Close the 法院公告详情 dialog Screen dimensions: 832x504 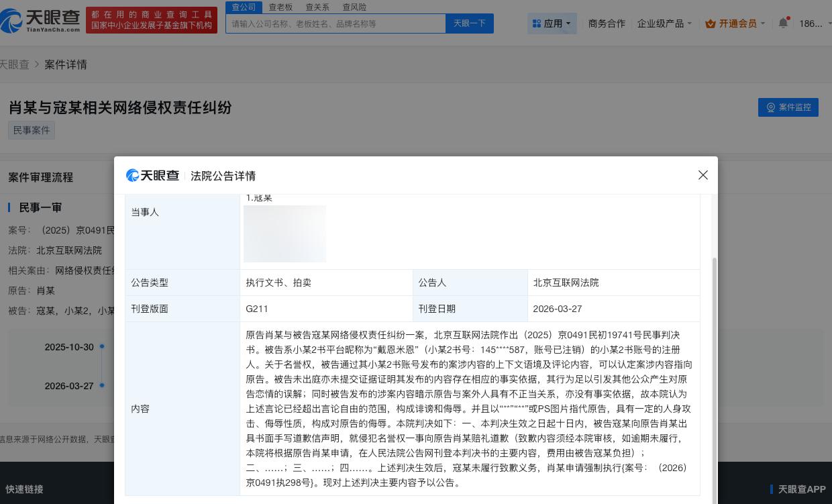[703, 175]
